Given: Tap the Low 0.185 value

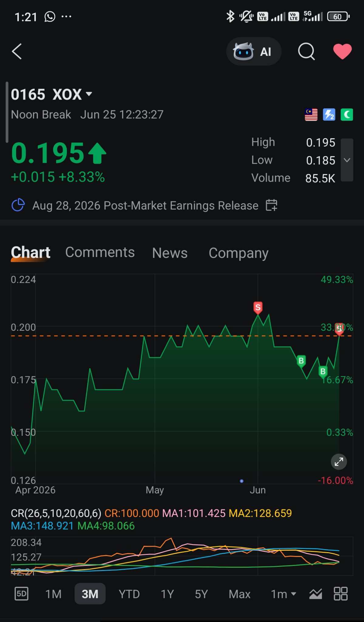Looking at the screenshot, I should (x=321, y=160).
